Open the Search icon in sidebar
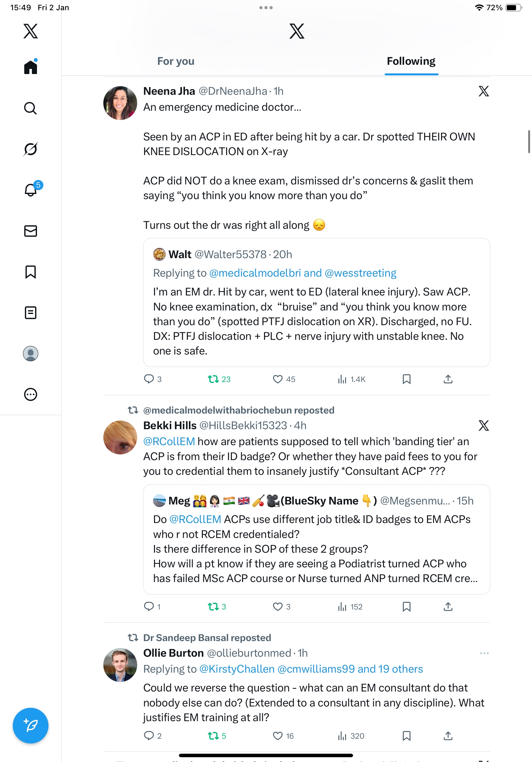 tap(31, 108)
